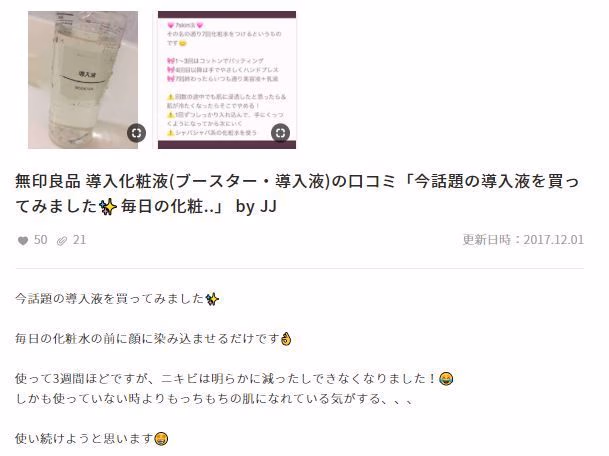
Task: Click the like count 50
Action: point(41,240)
